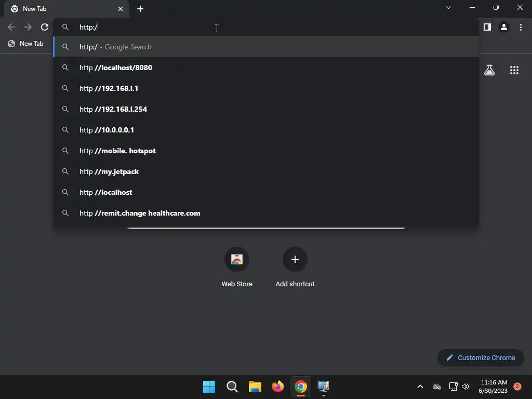Open the New Tab bookmark
The height and width of the screenshot is (399, 532).
coord(26,44)
